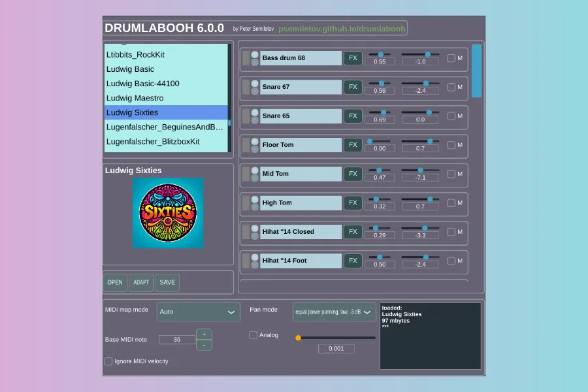Open FX for Hihat "14 Closed

pos(353,232)
